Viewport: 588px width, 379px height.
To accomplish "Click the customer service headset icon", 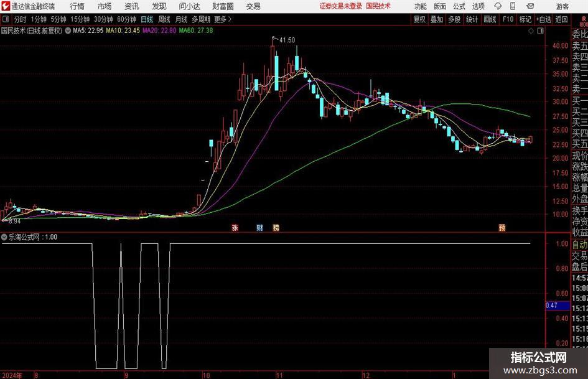I will [x=498, y=6].
